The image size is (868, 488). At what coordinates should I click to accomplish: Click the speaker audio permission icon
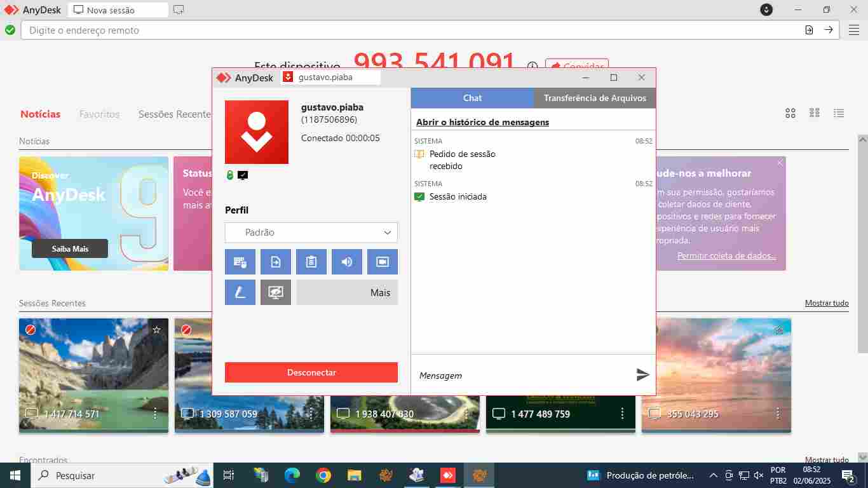347,262
